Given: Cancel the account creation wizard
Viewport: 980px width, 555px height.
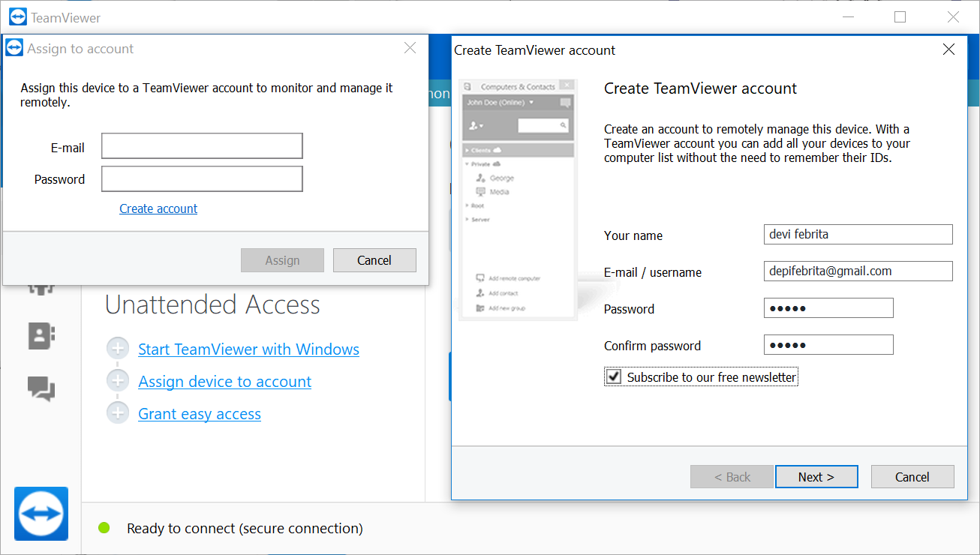Looking at the screenshot, I should coord(912,477).
